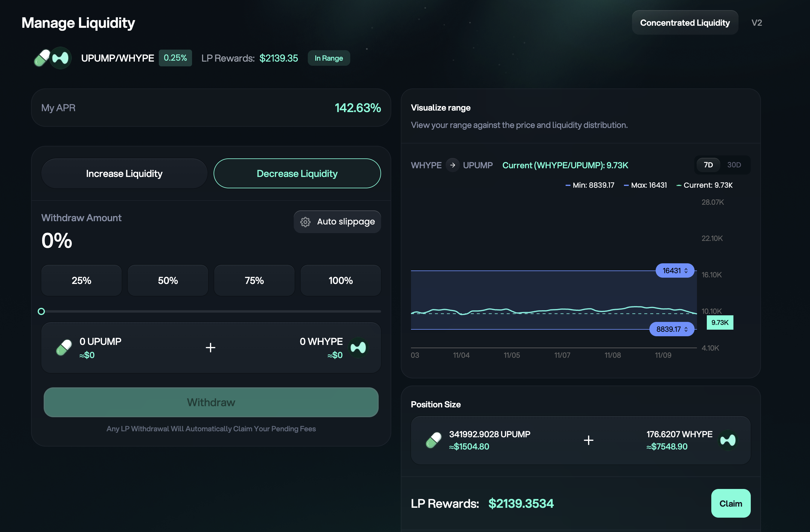Click the withdraw percentage slider handle

tap(41, 311)
